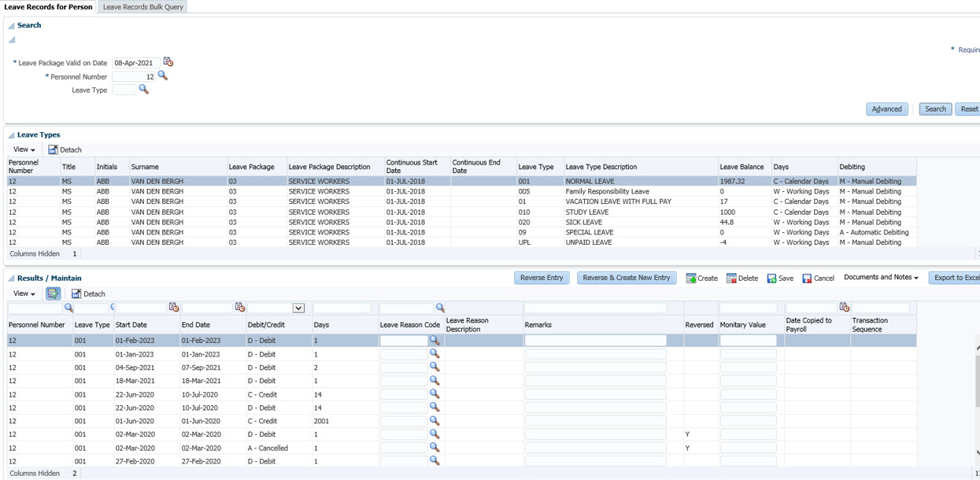Open the Debit/Credit filter dropdown
This screenshot has width=980, height=480.
pos(298,308)
